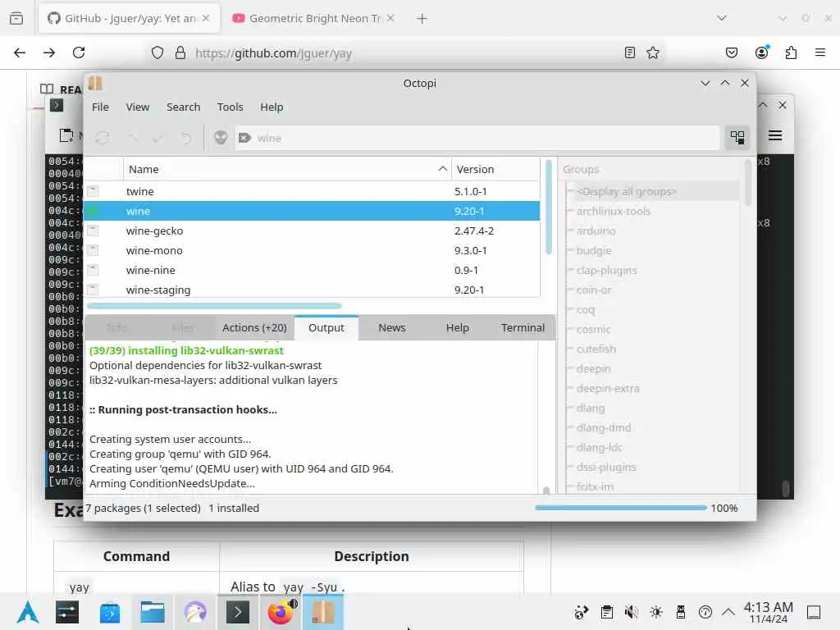
Task: Click the Firefox URL address bar
Action: 407,52
